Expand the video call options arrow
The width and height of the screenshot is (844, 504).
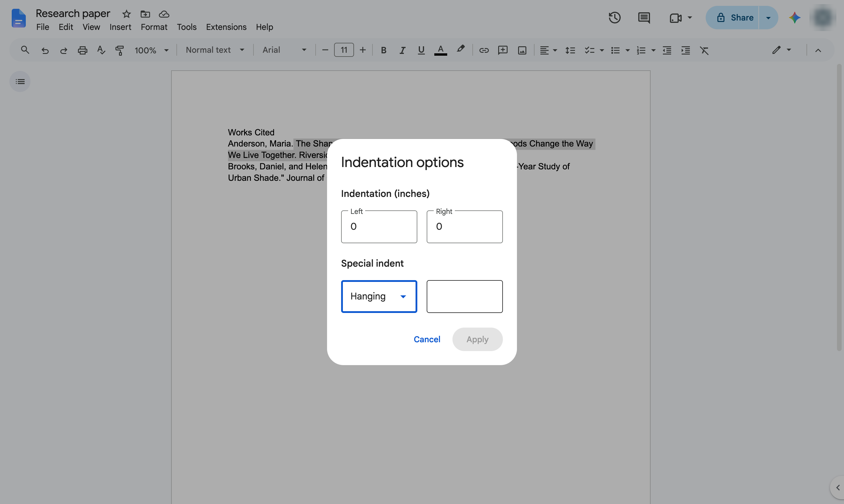pyautogui.click(x=690, y=18)
